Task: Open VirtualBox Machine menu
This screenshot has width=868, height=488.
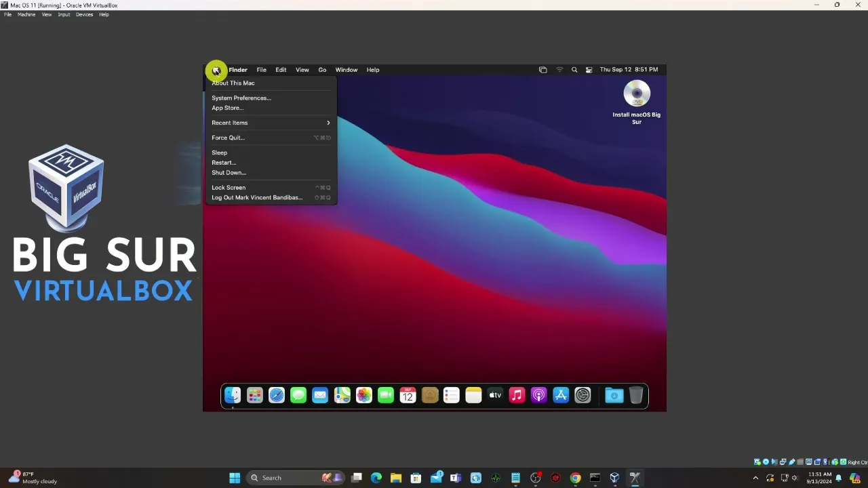Action: [x=26, y=14]
